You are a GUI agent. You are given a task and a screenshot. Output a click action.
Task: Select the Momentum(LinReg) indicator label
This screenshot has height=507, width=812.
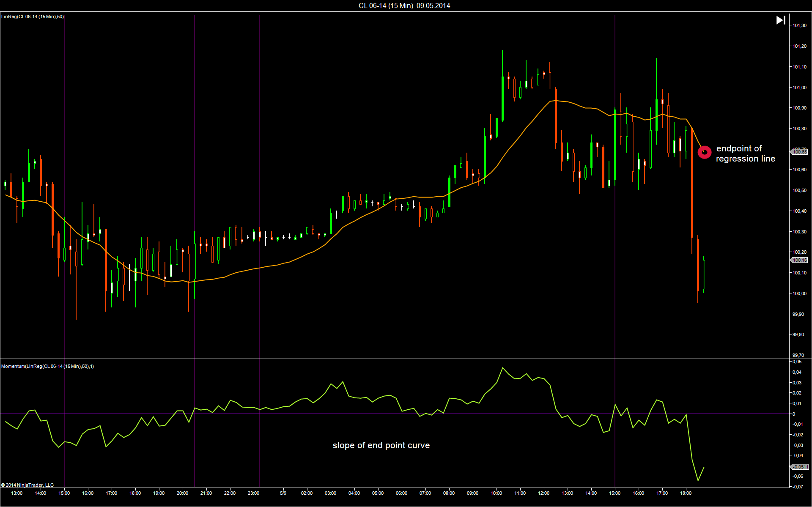tap(47, 366)
